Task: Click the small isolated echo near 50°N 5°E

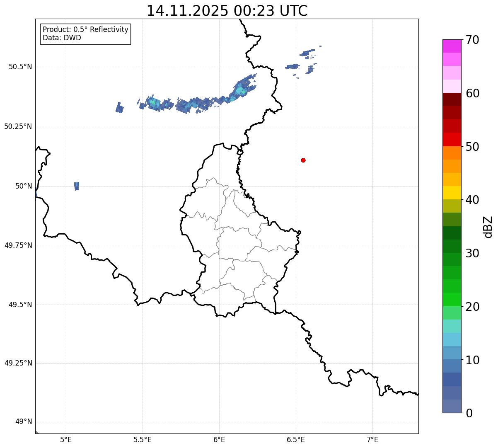Action: [77, 186]
